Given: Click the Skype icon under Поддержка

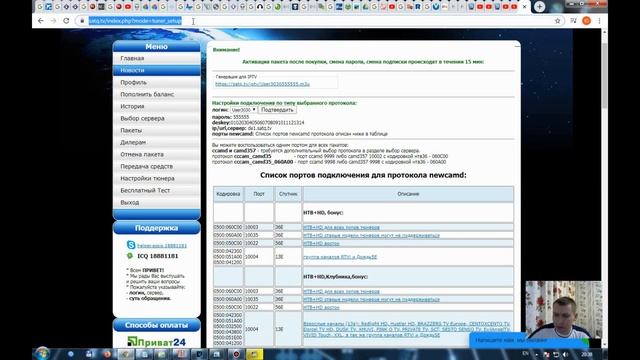Looking at the screenshot, I should click(x=131, y=245).
